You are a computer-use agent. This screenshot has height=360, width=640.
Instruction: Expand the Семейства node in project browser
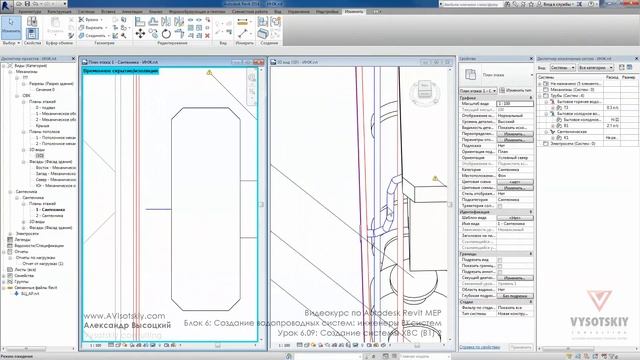point(4,276)
